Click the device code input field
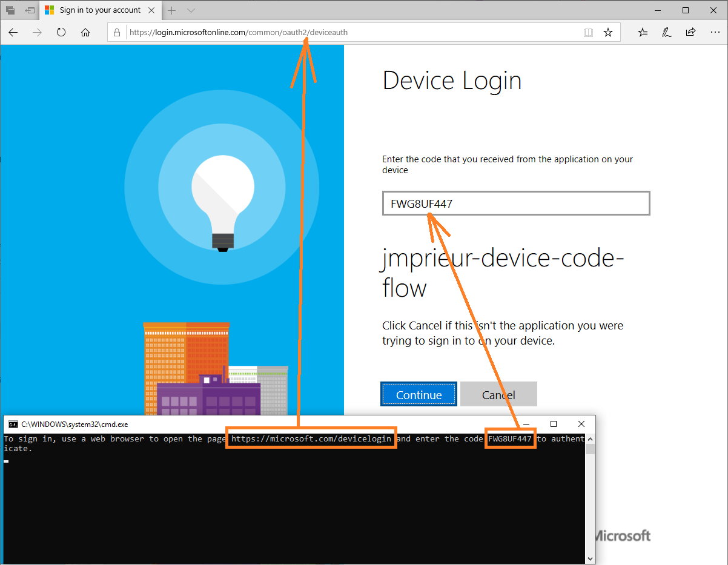The width and height of the screenshot is (728, 565). click(516, 203)
